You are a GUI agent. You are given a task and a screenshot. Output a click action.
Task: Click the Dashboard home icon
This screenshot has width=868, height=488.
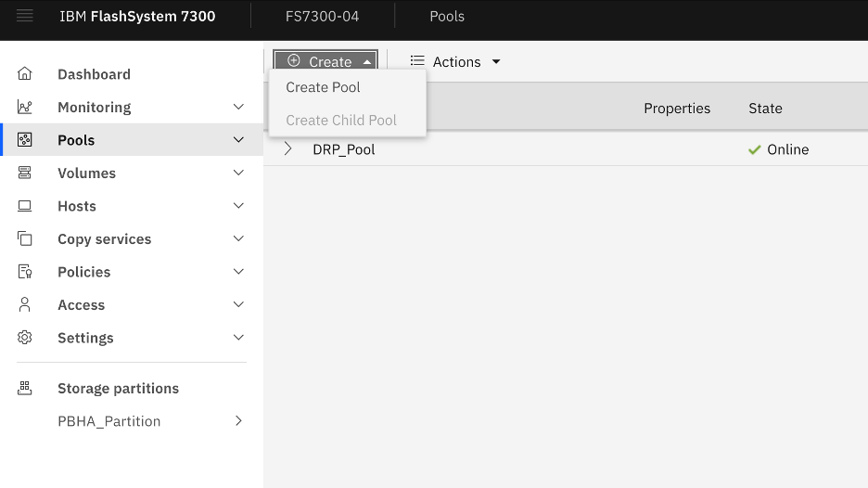click(x=25, y=74)
